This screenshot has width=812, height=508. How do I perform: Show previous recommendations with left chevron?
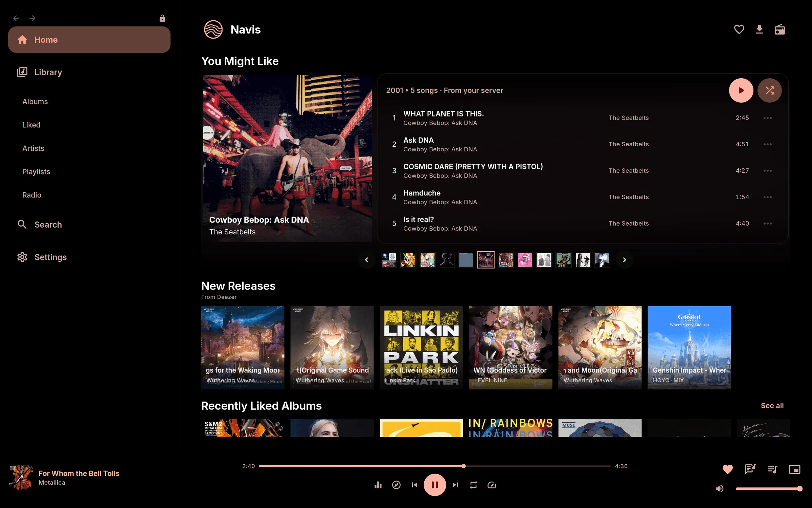(366, 260)
